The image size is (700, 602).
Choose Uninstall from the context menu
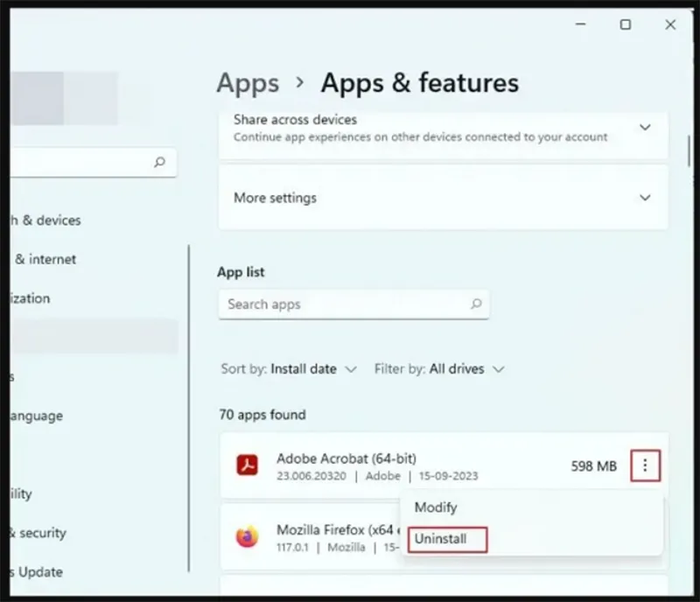point(441,539)
